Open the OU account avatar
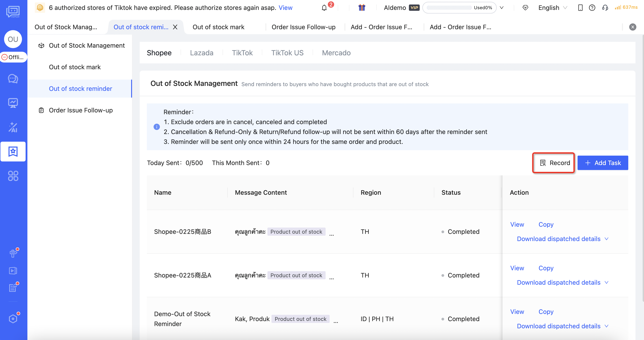 point(13,39)
